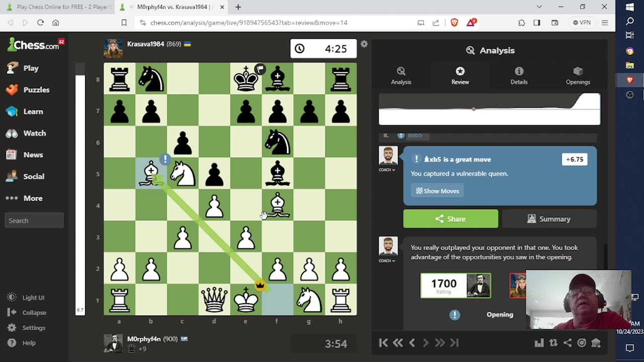Open the Social section
This screenshot has width=644, height=362.
point(25,176)
